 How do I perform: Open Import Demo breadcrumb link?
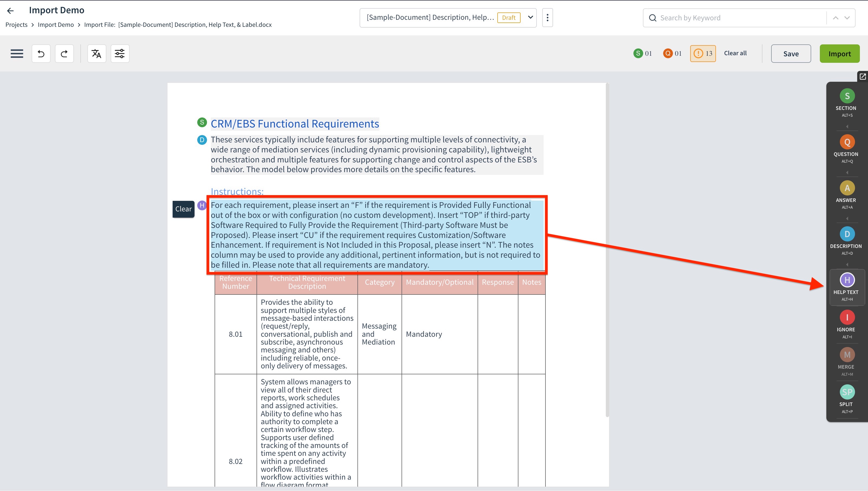(x=56, y=25)
